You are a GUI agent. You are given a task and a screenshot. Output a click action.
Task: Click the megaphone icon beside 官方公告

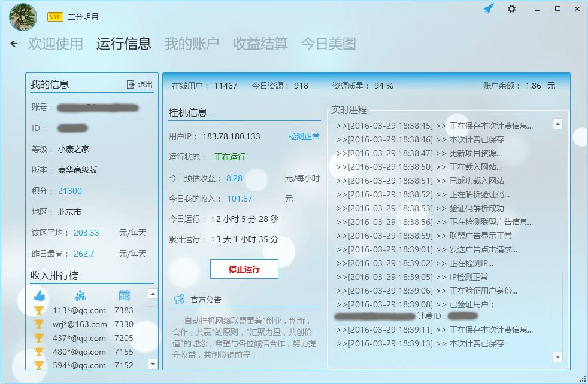tap(178, 300)
